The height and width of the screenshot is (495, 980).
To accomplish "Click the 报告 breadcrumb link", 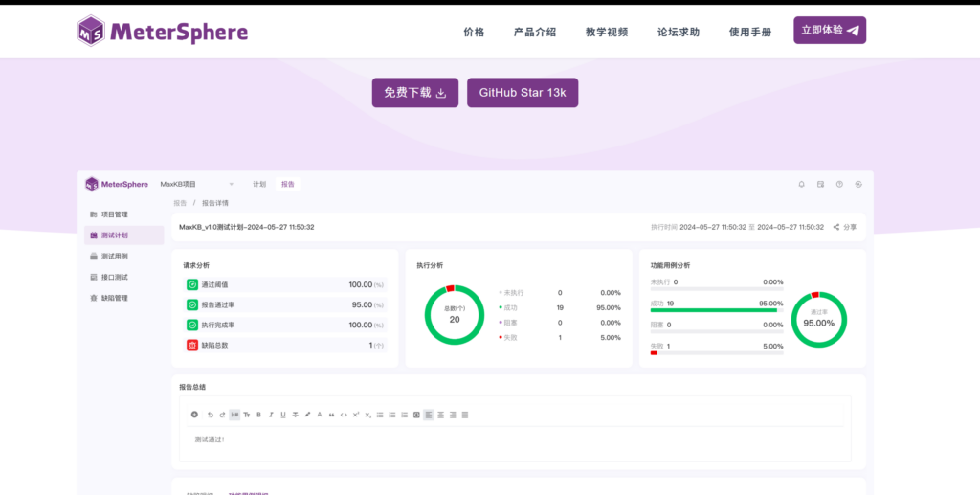I will click(x=180, y=203).
